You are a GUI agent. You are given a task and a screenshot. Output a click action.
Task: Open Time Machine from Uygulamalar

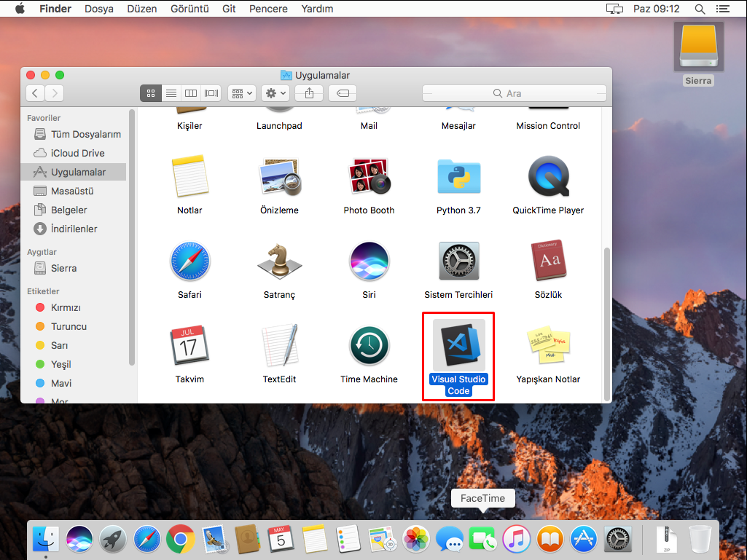click(369, 345)
